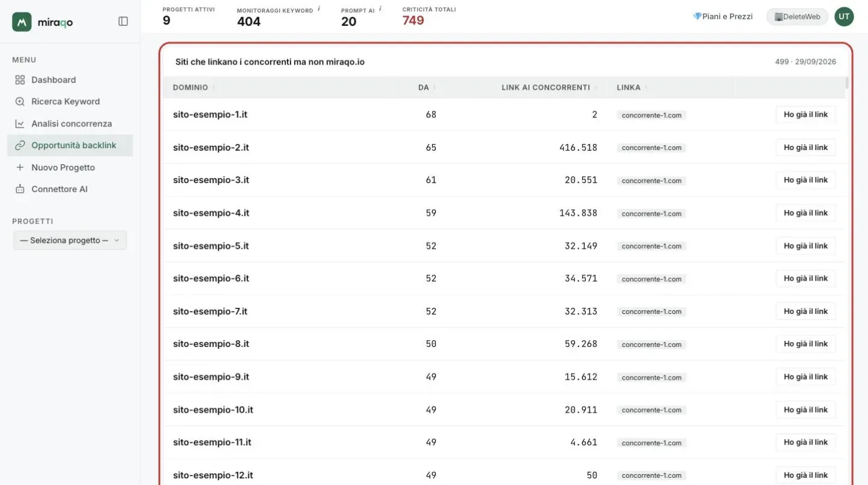Click the Connettore AI robot icon

20,189
